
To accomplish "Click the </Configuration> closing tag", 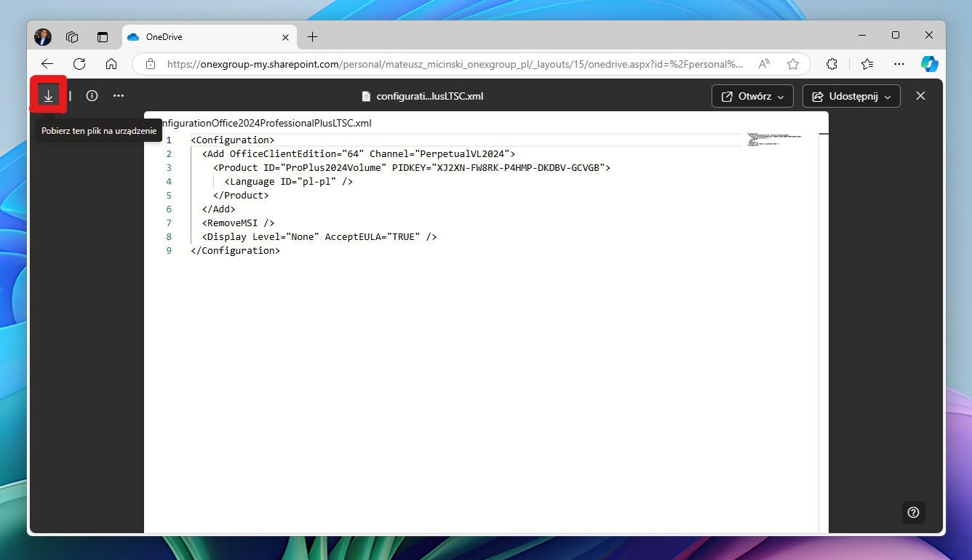I will pyautogui.click(x=235, y=250).
